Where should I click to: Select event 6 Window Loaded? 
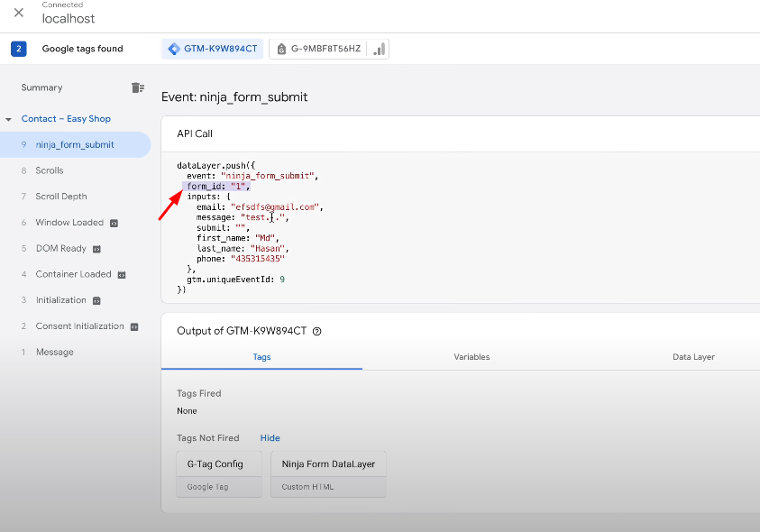click(69, 223)
